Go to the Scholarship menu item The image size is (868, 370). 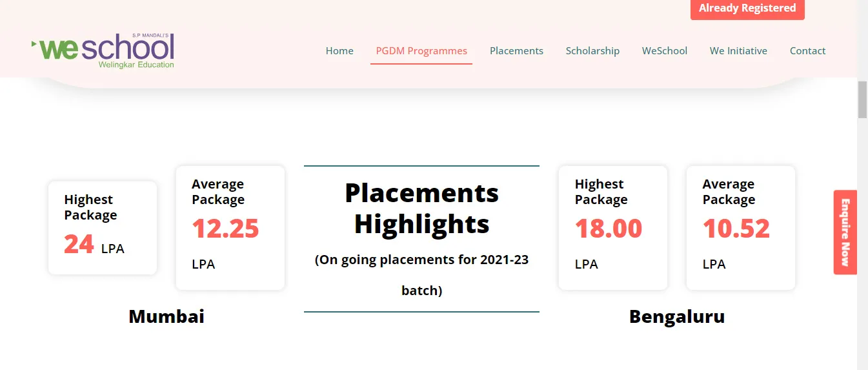[x=592, y=51]
